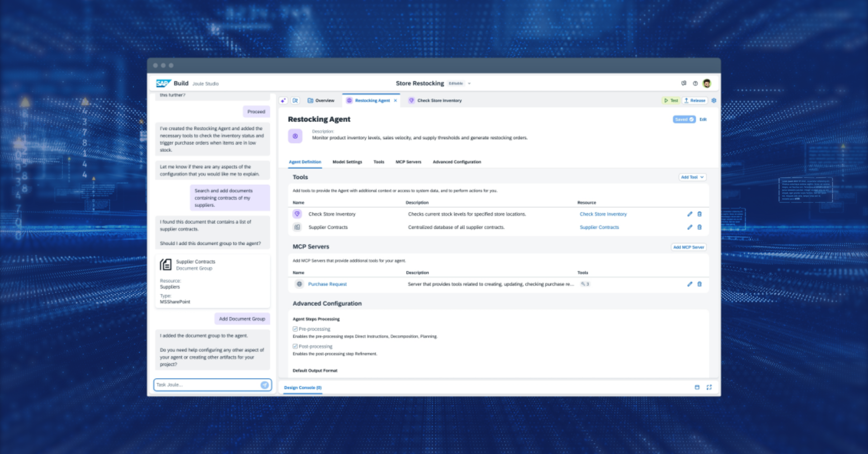Edit the Purchase Request MCP server

pyautogui.click(x=690, y=284)
